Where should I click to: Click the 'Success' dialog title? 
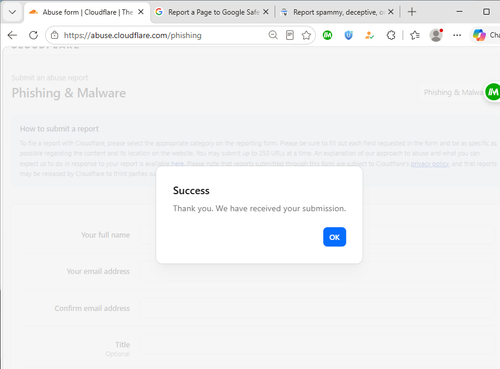[191, 191]
